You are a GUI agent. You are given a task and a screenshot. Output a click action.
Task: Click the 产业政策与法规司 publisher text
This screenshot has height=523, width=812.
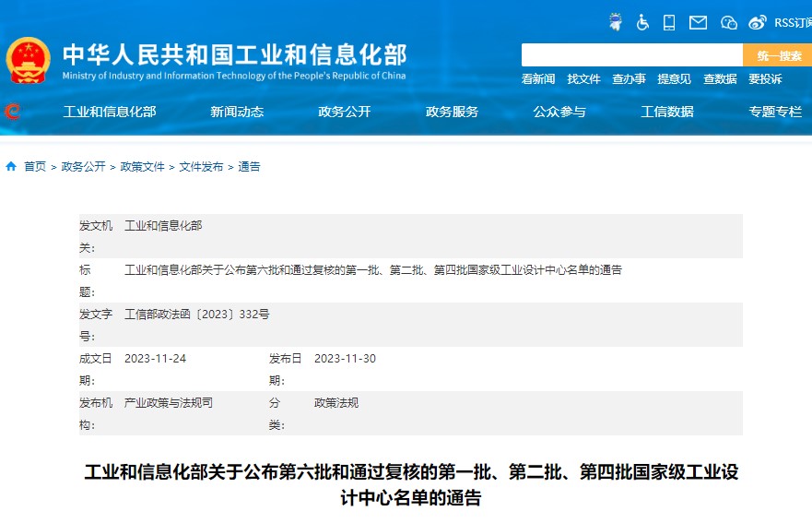(x=169, y=403)
